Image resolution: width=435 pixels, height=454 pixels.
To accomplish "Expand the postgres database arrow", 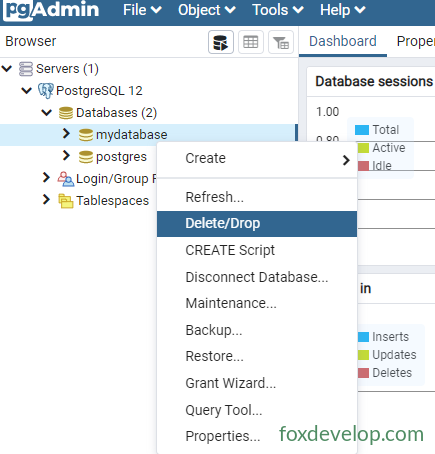I will (x=66, y=156).
